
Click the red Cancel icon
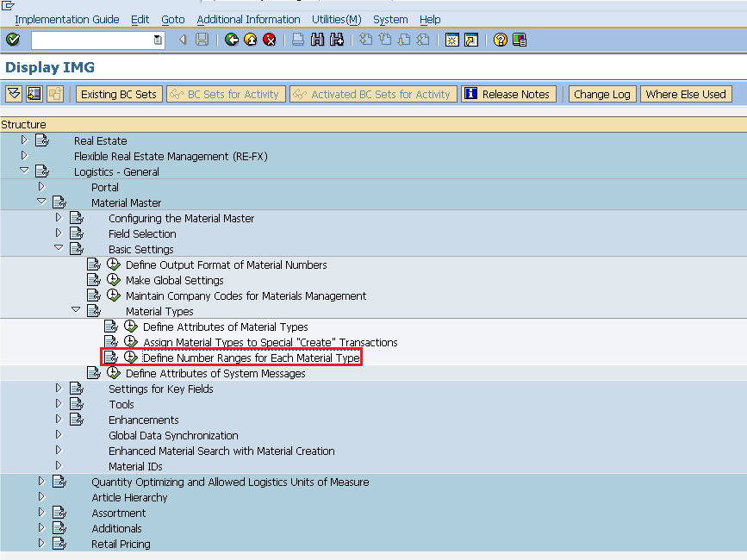(x=269, y=40)
